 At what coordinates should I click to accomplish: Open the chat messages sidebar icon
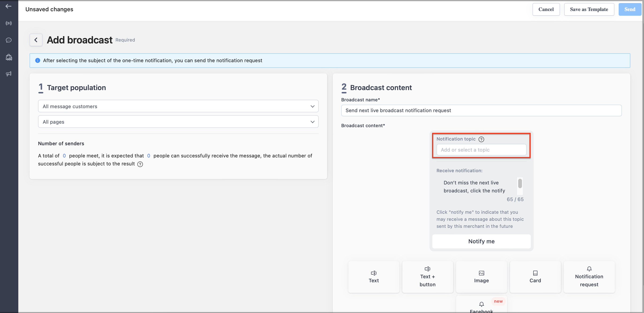click(x=9, y=40)
